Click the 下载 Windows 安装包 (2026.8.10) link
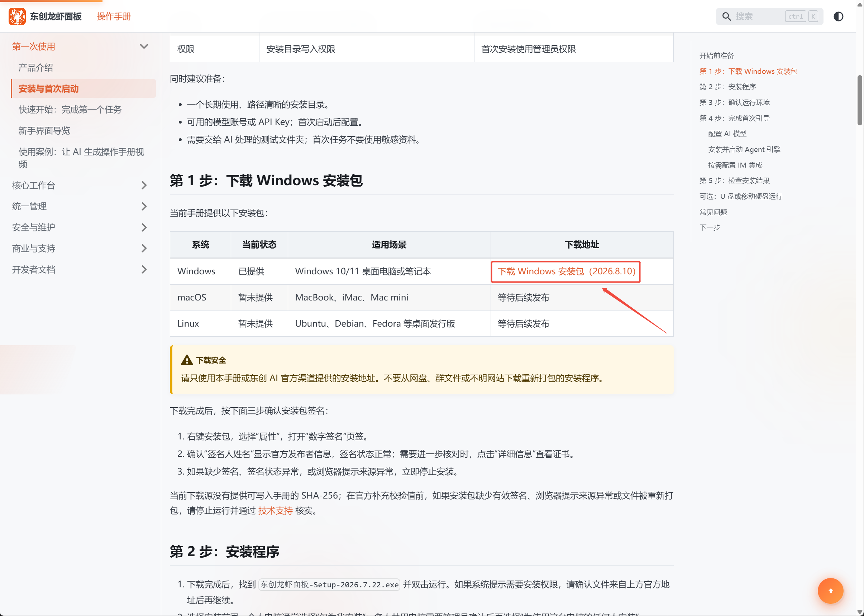Image resolution: width=864 pixels, height=616 pixels. (566, 271)
